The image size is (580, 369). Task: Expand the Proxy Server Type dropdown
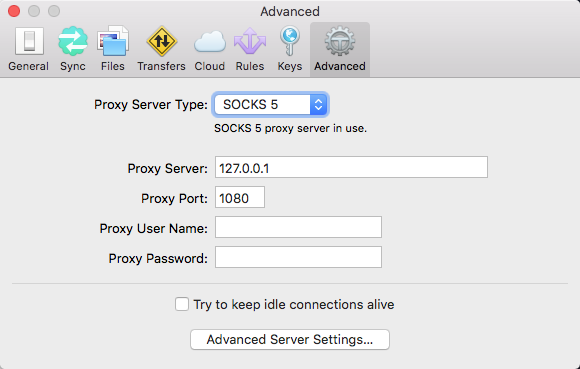(x=271, y=105)
